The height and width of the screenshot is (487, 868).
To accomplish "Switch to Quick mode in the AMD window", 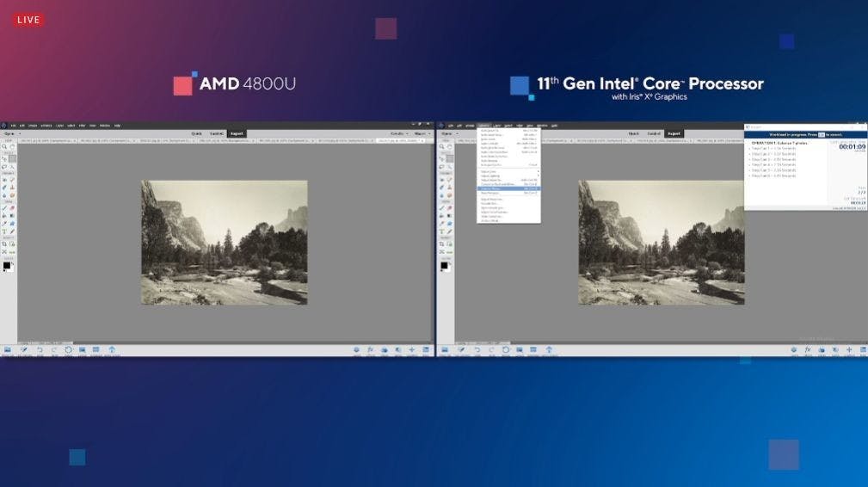I will point(196,133).
